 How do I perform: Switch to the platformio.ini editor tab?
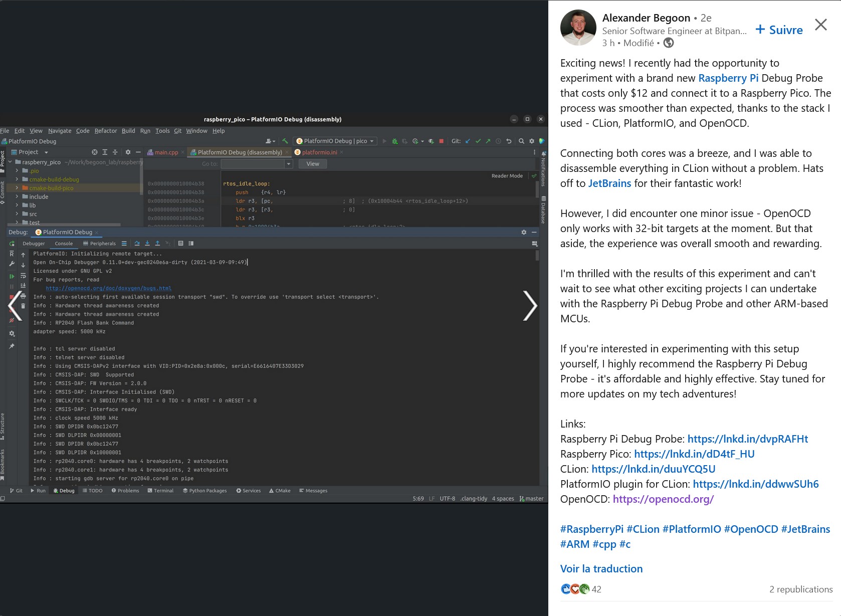click(x=319, y=152)
